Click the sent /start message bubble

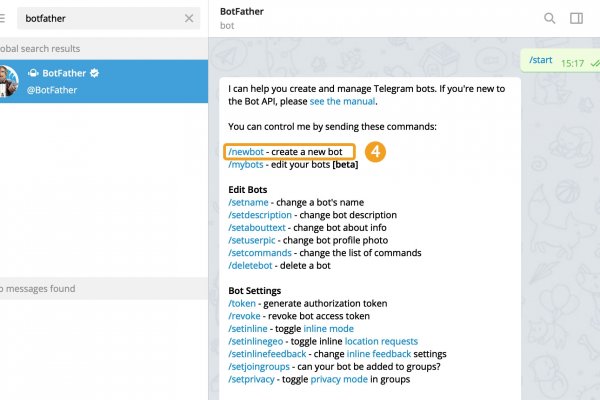[557, 61]
